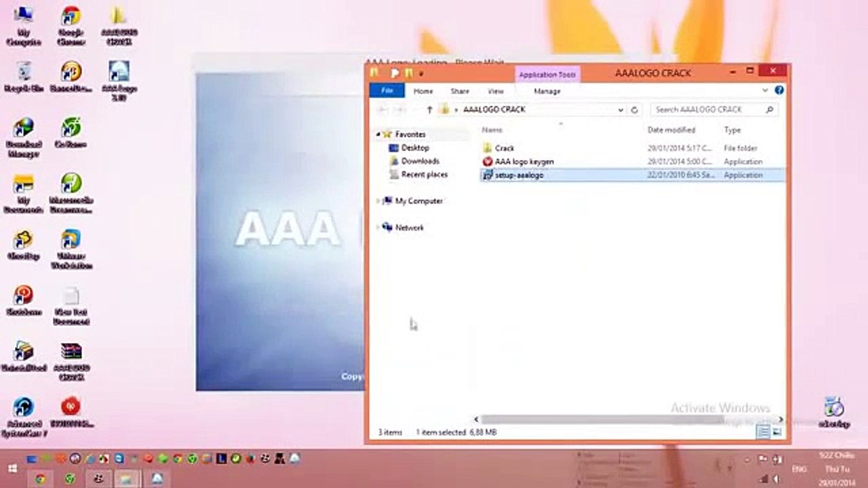Click the Application Tools contextual tab
The height and width of the screenshot is (488, 868).
(547, 75)
